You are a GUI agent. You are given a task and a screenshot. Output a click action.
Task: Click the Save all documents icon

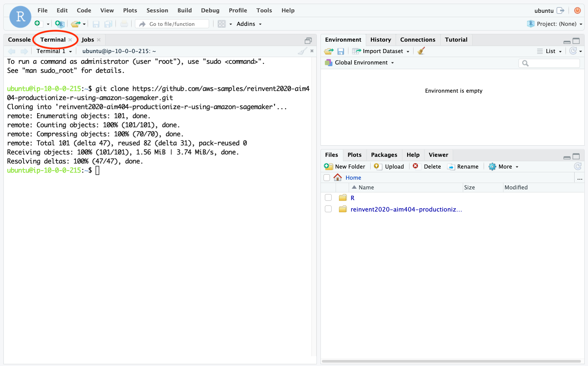(108, 24)
